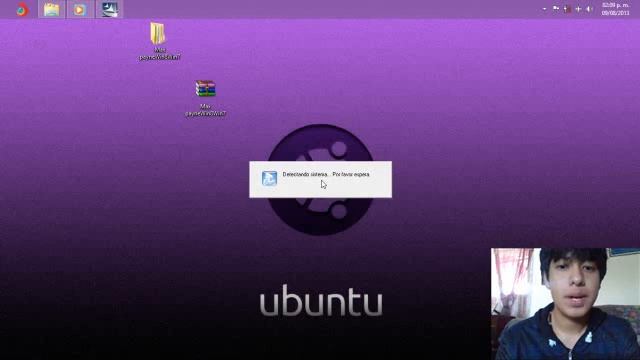Click the webcam video overlay
Image resolution: width=640 pixels, height=360 pixels.
point(565,304)
